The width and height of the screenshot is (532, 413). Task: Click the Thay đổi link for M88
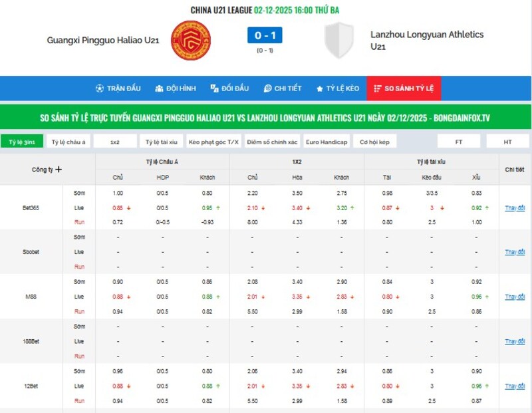pyautogui.click(x=515, y=297)
